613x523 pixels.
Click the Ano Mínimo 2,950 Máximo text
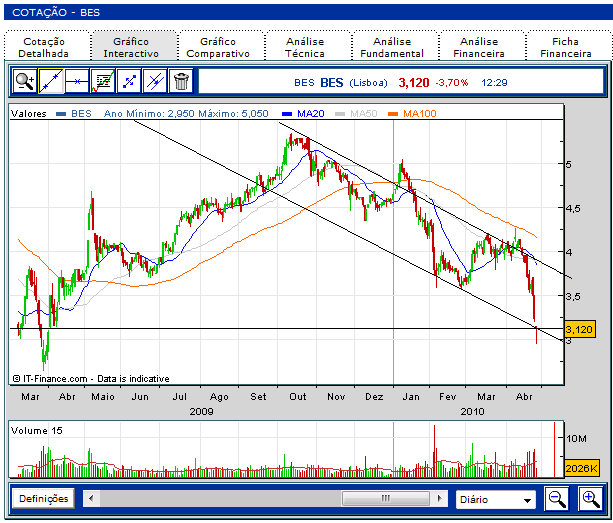tap(186, 114)
